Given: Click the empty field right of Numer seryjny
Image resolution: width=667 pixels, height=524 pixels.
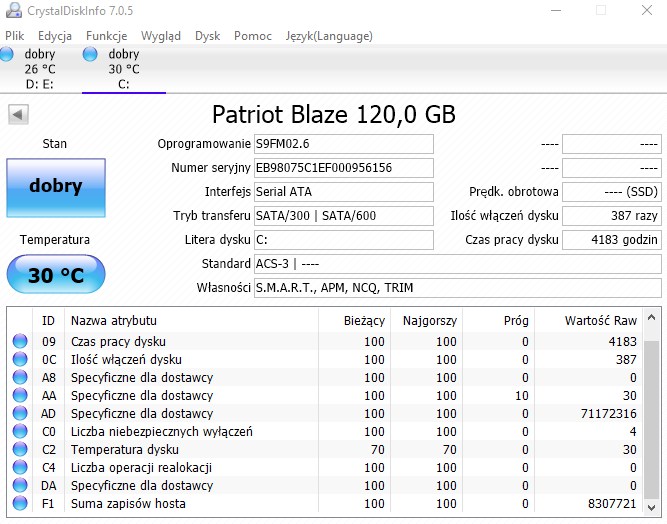Looking at the screenshot, I should click(612, 168).
